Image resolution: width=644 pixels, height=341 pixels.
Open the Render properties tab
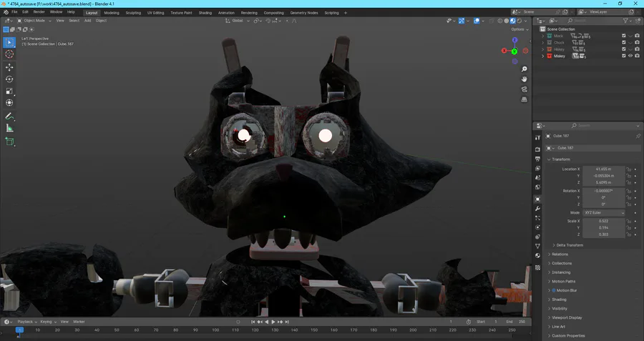(537, 149)
